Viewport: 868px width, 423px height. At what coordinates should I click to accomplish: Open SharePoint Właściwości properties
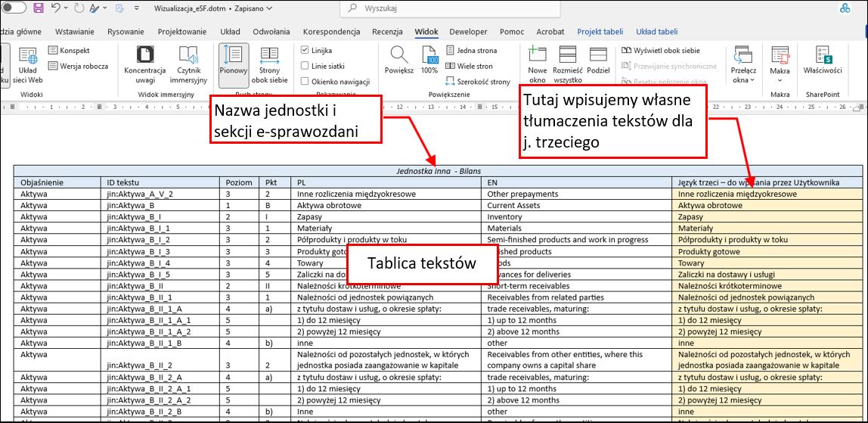coord(823,61)
